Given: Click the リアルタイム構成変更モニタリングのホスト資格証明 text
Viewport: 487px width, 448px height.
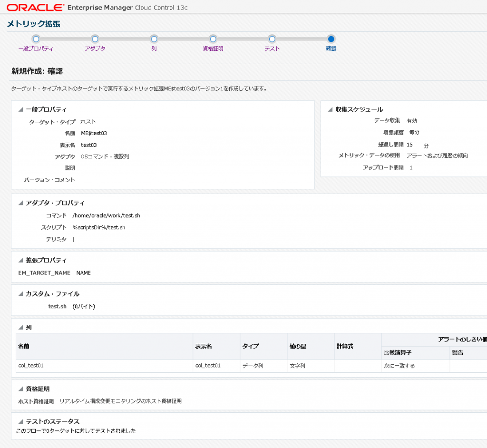Looking at the screenshot, I should pyautogui.click(x=120, y=401).
